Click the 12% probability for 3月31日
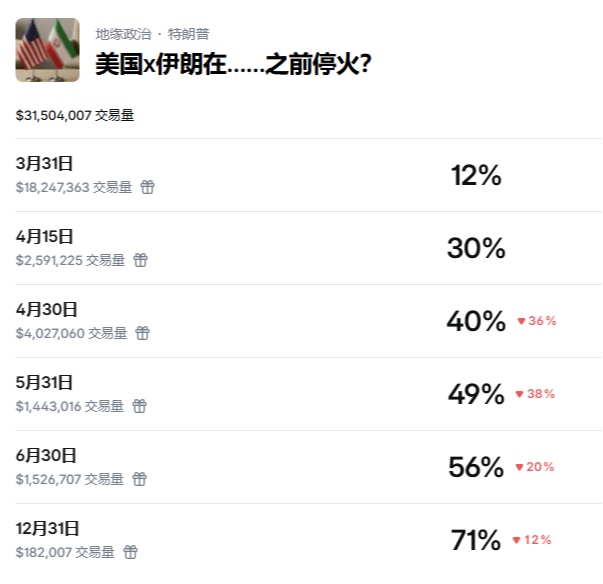This screenshot has height=584, width=603. point(476,176)
